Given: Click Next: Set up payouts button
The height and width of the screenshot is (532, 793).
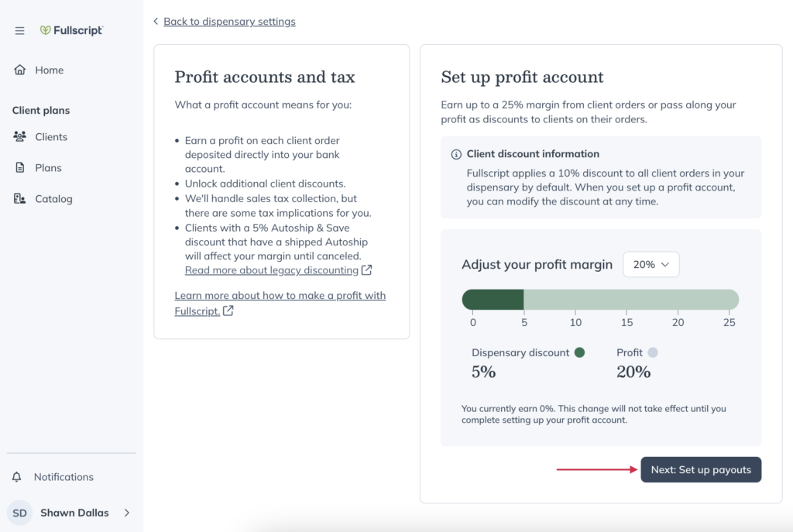Looking at the screenshot, I should point(701,470).
